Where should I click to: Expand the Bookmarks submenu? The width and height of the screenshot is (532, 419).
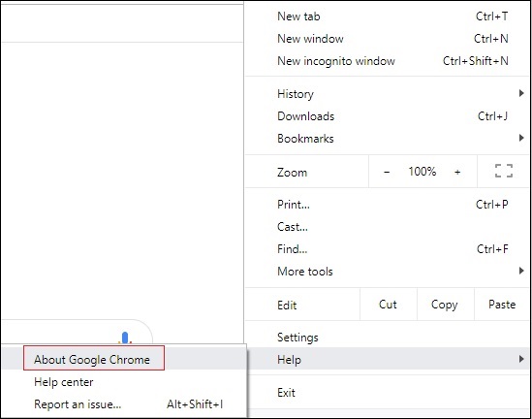[387, 139]
